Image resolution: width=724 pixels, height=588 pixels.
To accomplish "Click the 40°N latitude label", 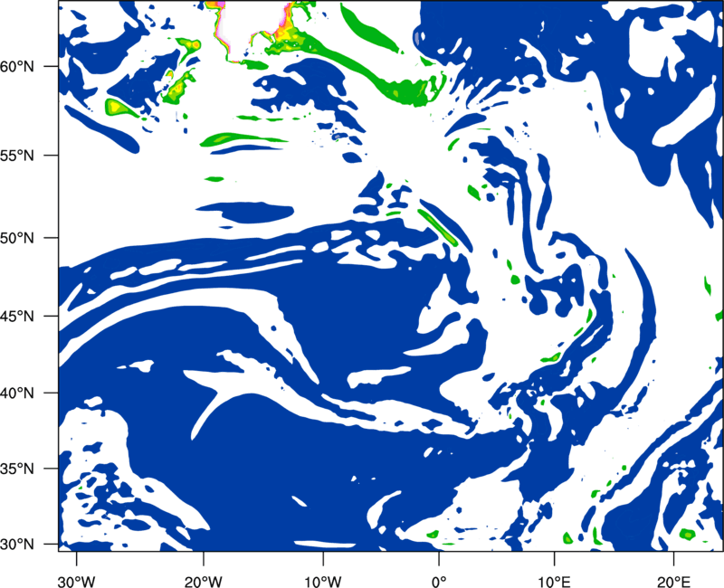I will click(17, 394).
